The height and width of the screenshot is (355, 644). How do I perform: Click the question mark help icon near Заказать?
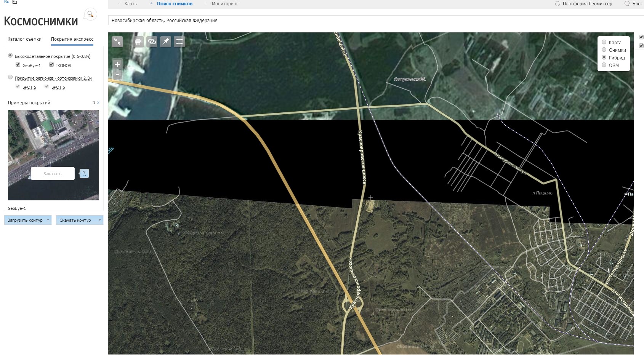coord(84,173)
